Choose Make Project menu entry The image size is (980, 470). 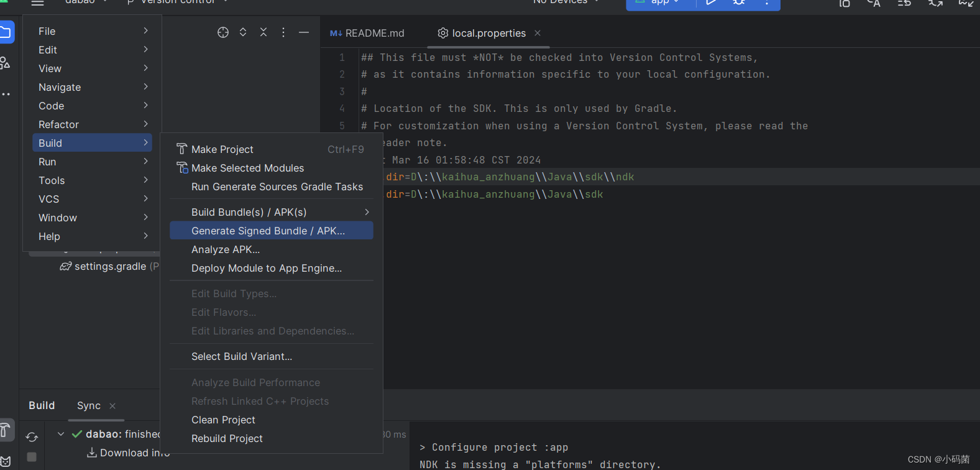coord(272,149)
